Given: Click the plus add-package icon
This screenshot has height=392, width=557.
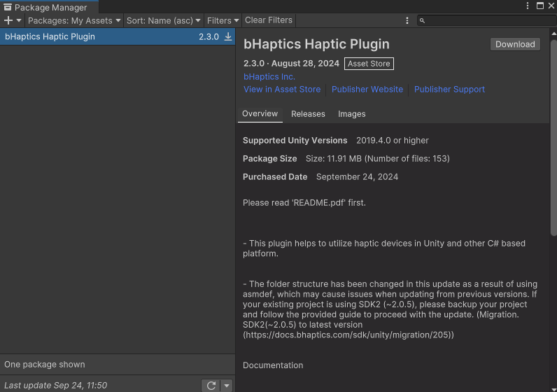Looking at the screenshot, I should 8,20.
